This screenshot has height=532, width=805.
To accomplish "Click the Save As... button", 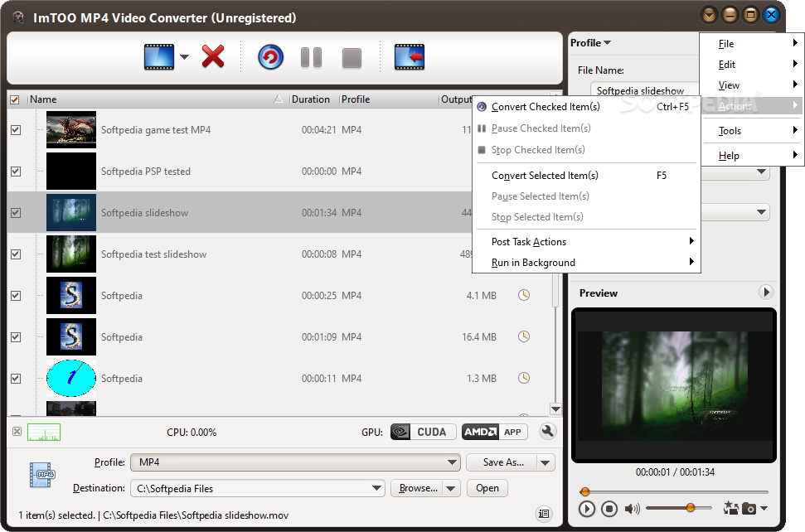I will point(502,462).
